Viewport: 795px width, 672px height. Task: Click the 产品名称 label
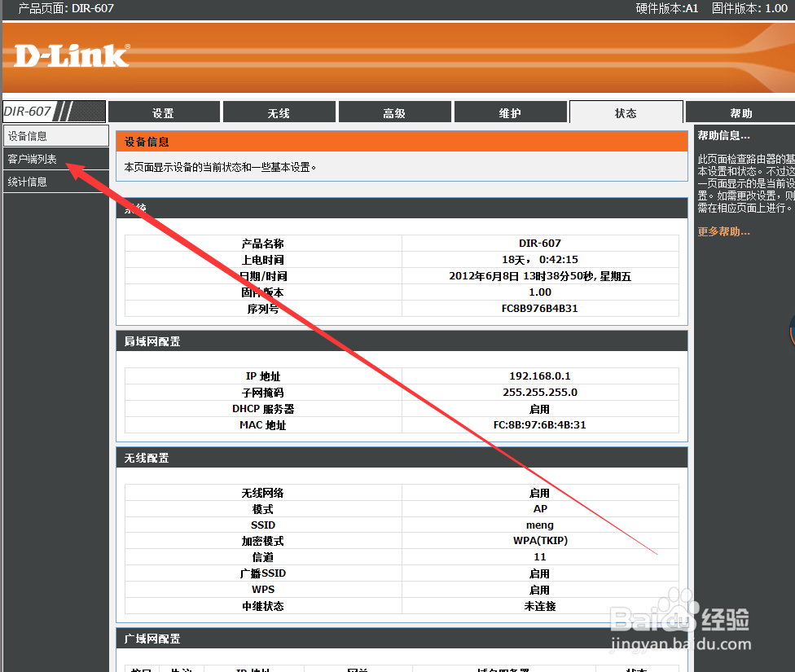tap(263, 244)
